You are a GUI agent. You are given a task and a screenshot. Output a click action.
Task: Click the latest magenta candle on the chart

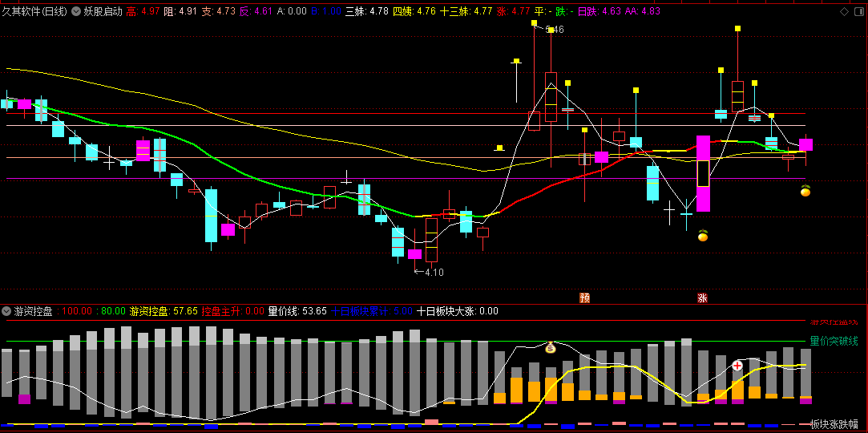(805, 144)
